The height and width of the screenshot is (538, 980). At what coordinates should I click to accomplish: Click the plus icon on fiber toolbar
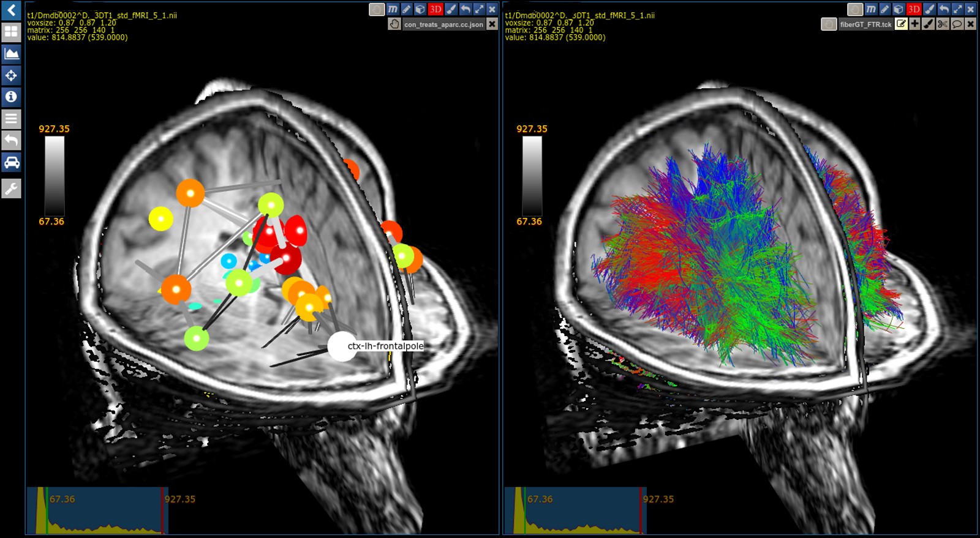tap(914, 24)
